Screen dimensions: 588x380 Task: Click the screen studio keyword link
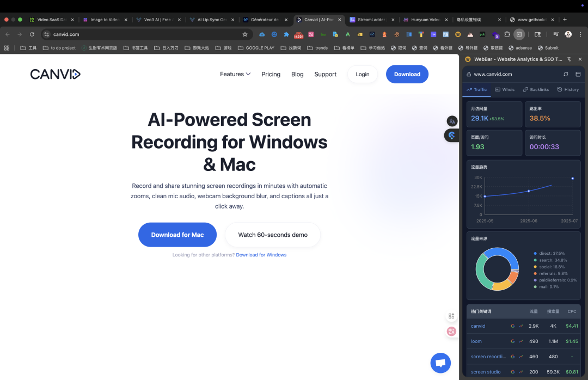[486, 372]
